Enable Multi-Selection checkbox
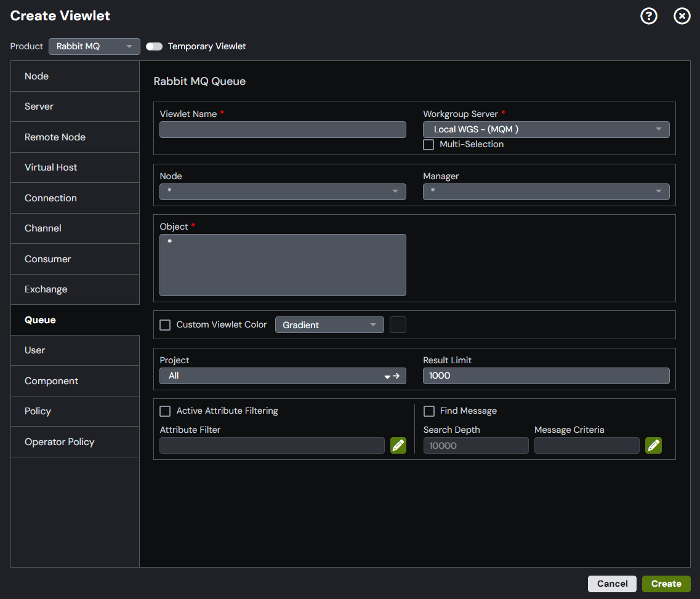The height and width of the screenshot is (599, 700). click(428, 145)
